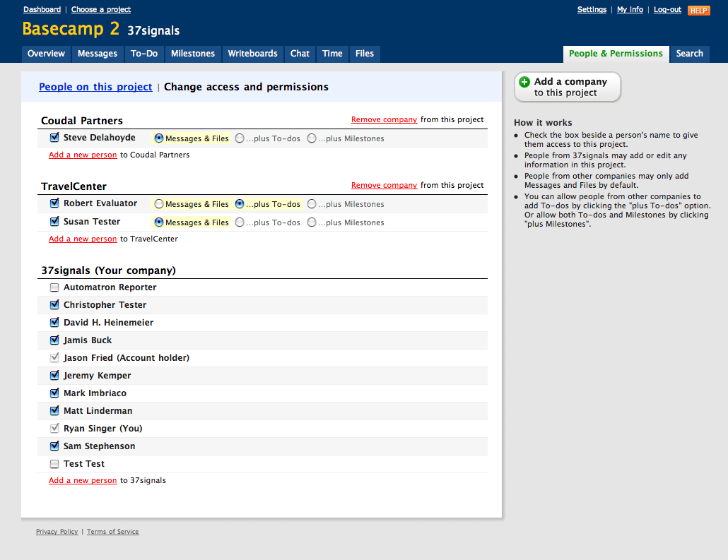Viewport: 728px width, 560px height.
Task: Uncheck Susan Tester's checkbox
Action: coord(54,221)
